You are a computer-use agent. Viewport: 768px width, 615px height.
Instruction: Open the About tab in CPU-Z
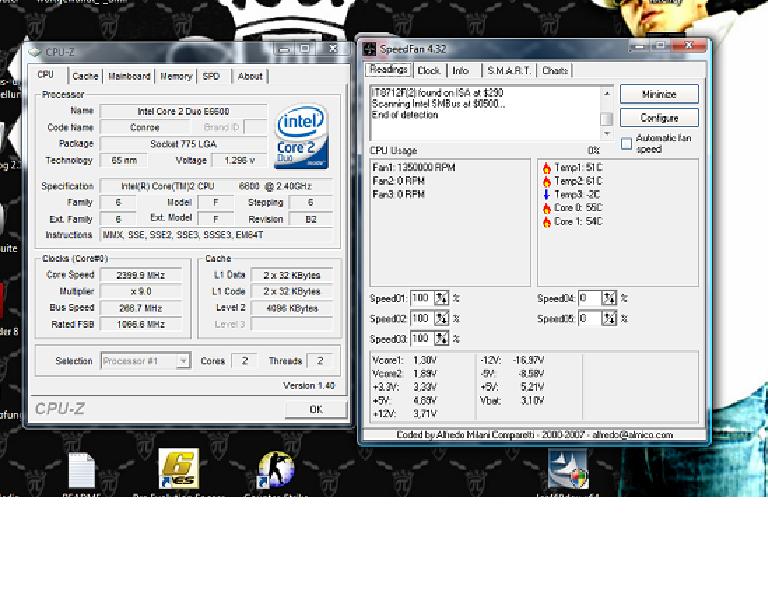[250, 76]
